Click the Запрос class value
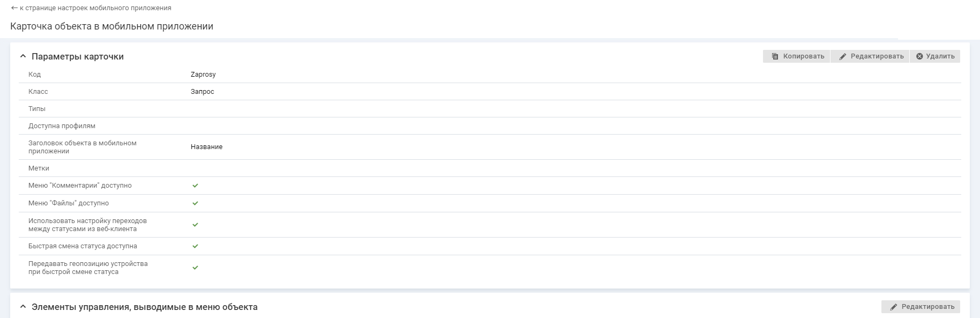980x318 pixels. tap(203, 92)
